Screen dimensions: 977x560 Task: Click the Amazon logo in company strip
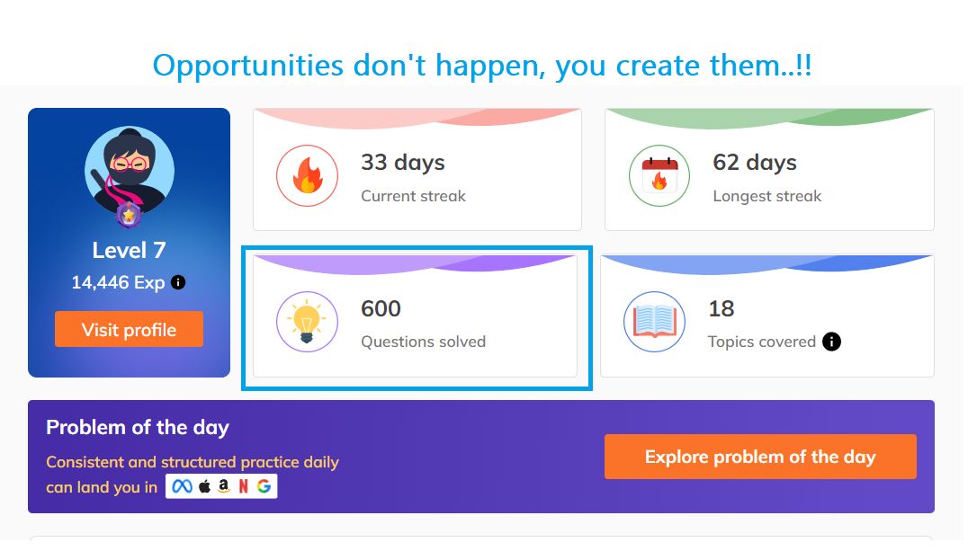point(224,486)
